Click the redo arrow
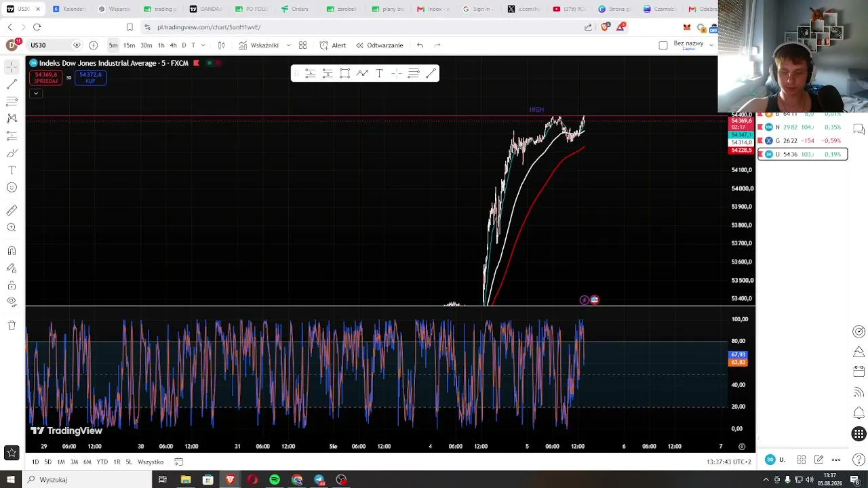This screenshot has height=488, width=868. tap(437, 45)
